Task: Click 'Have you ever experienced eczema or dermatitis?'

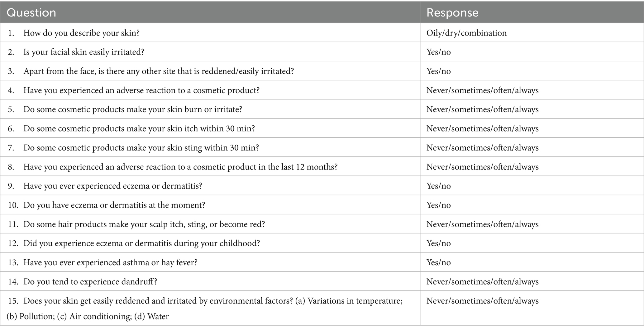Action: (x=113, y=186)
